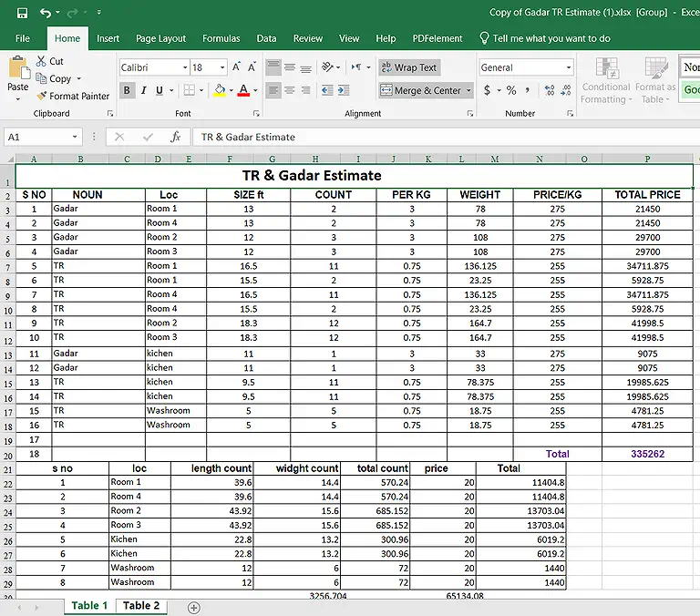Open Number dialog launcher
This screenshot has width=700, height=616.
pos(570,114)
